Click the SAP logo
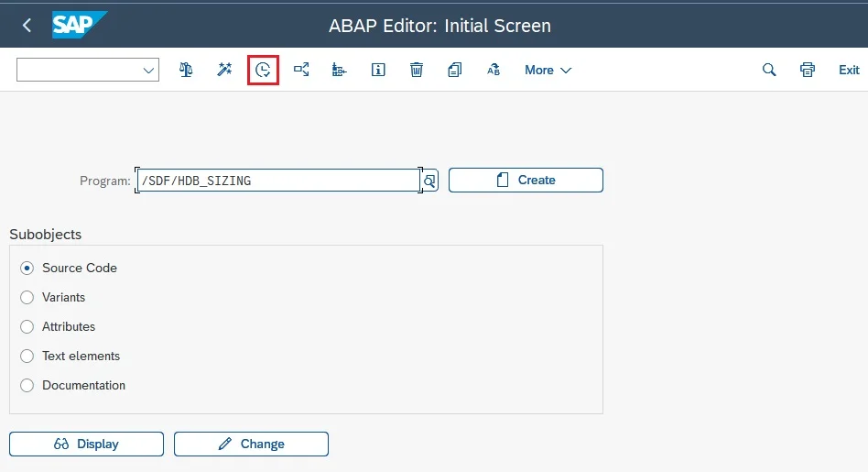 coord(79,25)
